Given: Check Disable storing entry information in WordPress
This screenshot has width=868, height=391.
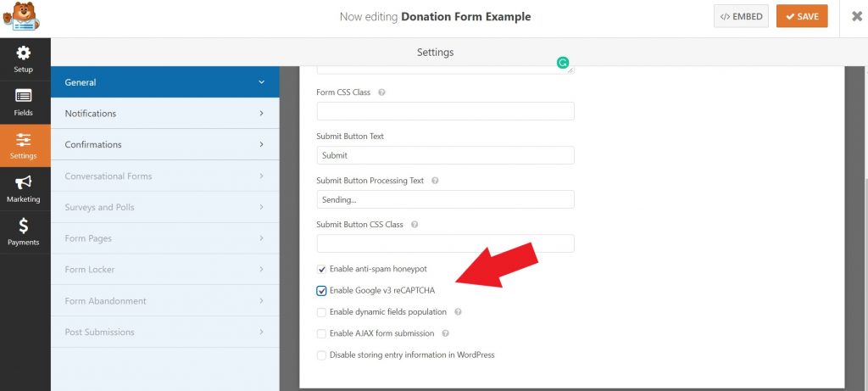Looking at the screenshot, I should [321, 355].
